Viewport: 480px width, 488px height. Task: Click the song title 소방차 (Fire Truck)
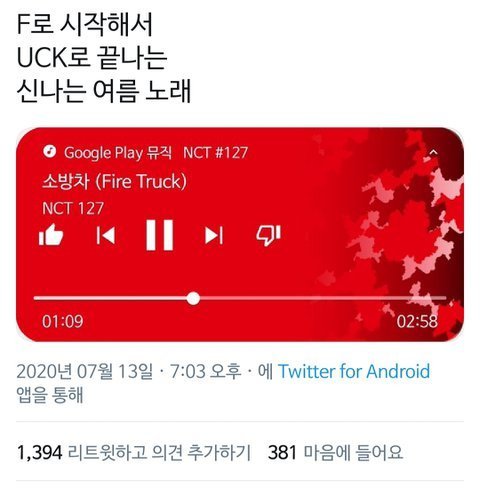(114, 182)
